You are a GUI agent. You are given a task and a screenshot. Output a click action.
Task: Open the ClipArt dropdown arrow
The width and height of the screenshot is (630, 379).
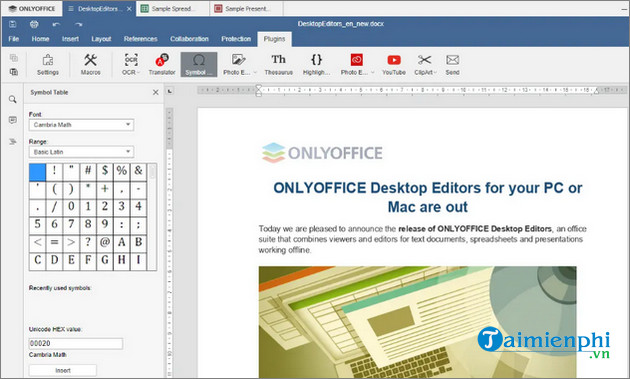pos(435,73)
